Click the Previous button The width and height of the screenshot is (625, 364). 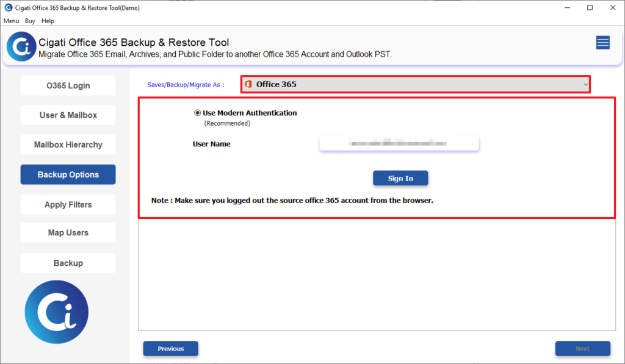pyautogui.click(x=171, y=349)
